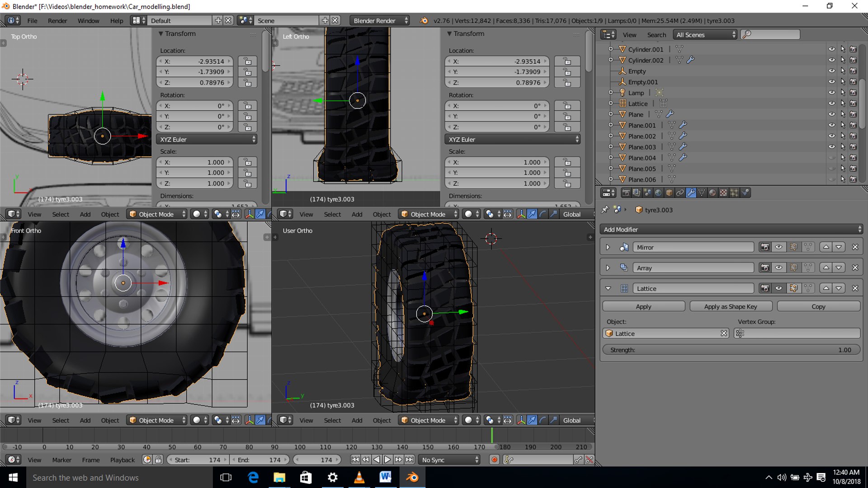Remove the Mirror modifier with X
This screenshot has height=488, width=868.
(x=855, y=247)
